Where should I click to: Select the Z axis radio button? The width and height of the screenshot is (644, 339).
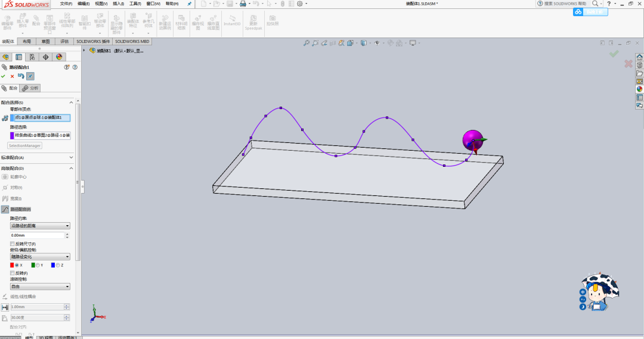pyautogui.click(x=58, y=265)
